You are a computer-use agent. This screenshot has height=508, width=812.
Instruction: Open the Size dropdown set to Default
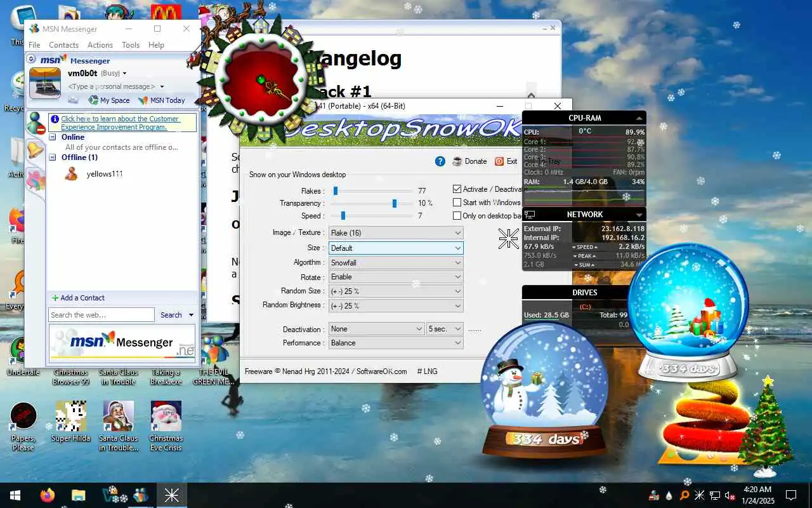pos(396,248)
